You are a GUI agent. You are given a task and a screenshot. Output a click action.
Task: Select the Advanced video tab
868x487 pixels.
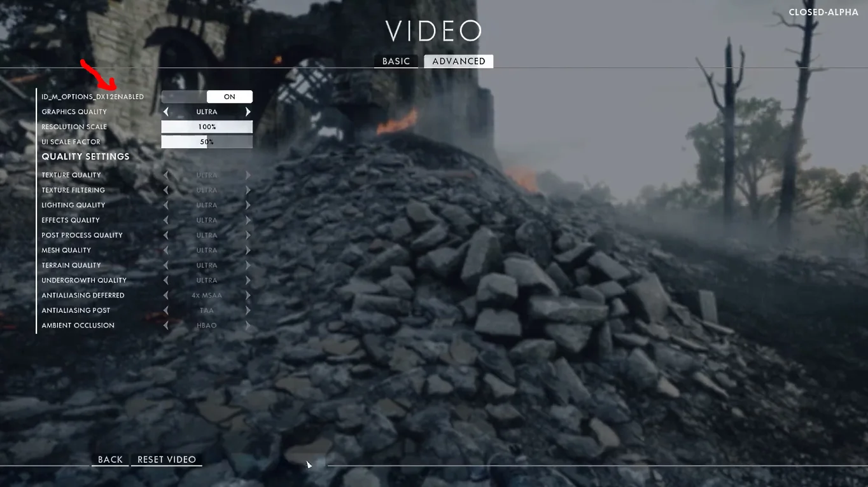(x=458, y=61)
